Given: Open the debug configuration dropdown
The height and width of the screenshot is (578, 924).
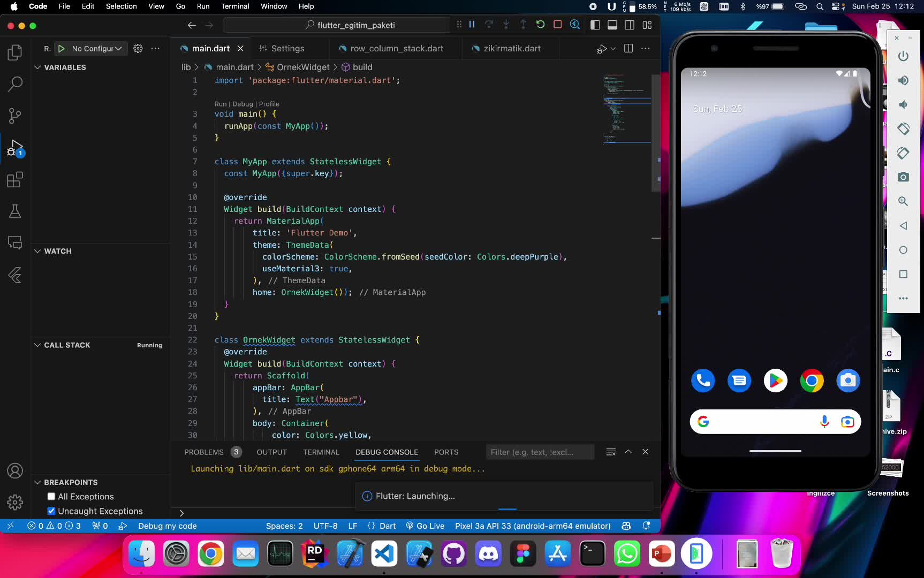Looking at the screenshot, I should coord(97,49).
